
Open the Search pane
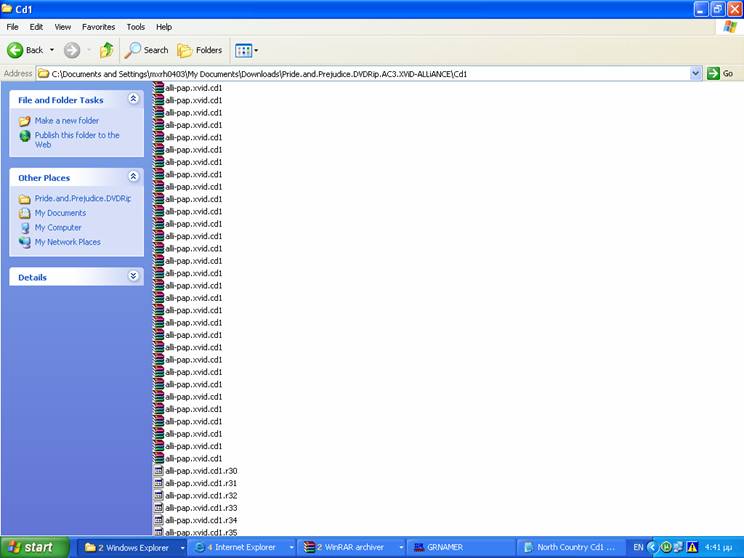pyautogui.click(x=146, y=50)
